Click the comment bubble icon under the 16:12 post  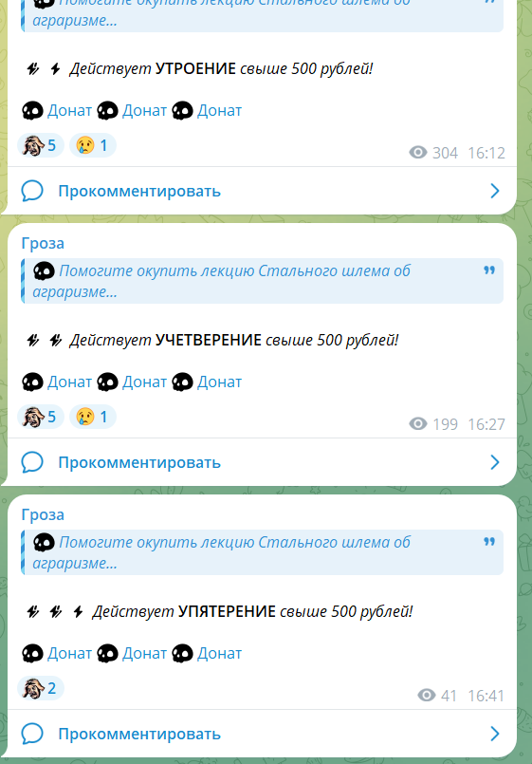(32, 191)
